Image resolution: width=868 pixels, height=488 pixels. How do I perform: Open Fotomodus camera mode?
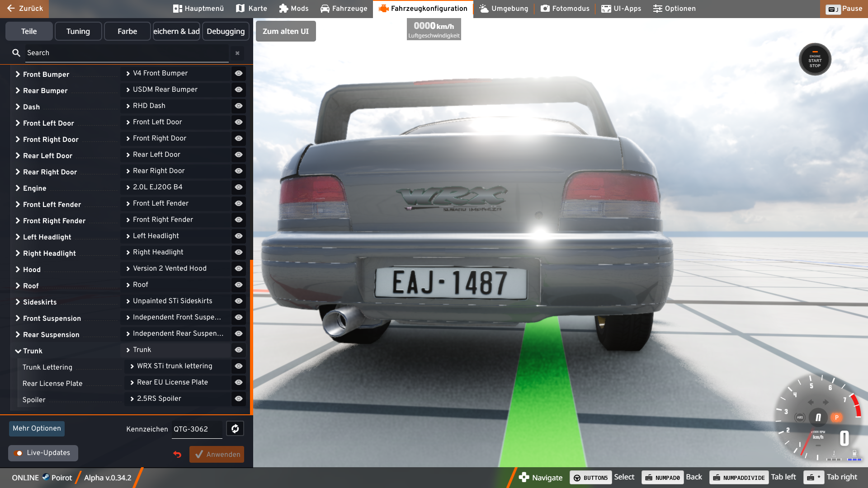[565, 9]
